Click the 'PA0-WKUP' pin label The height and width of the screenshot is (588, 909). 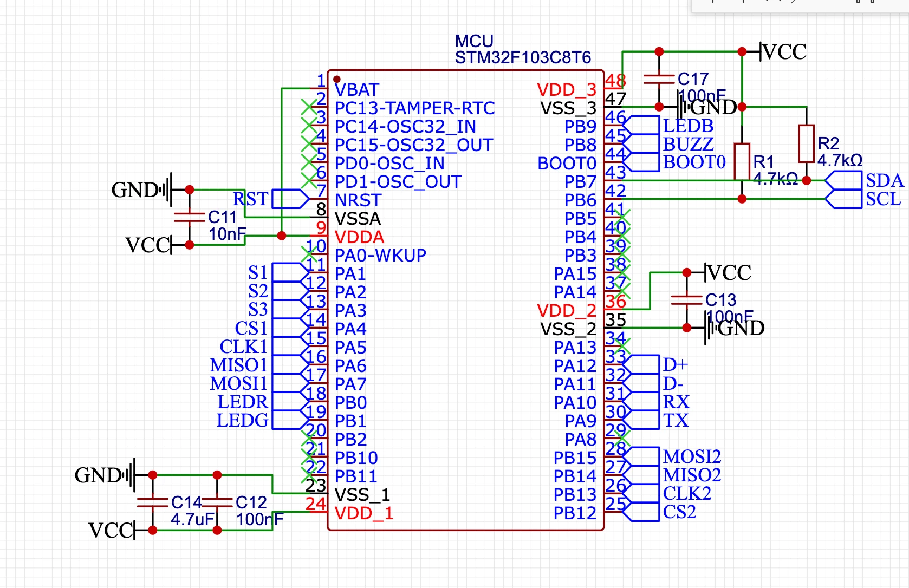(380, 256)
